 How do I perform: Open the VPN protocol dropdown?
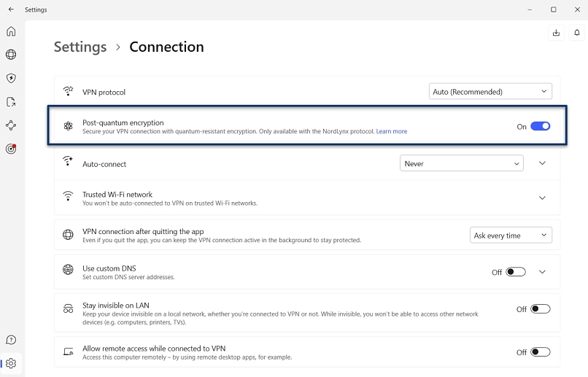(x=490, y=92)
